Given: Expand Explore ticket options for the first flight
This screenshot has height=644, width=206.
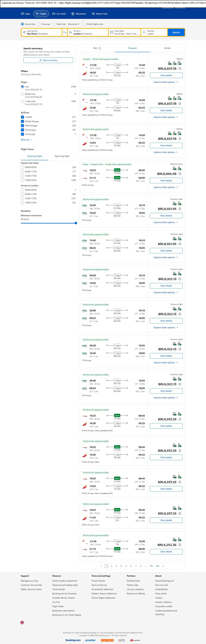Looking at the screenshot, I should click(x=166, y=82).
